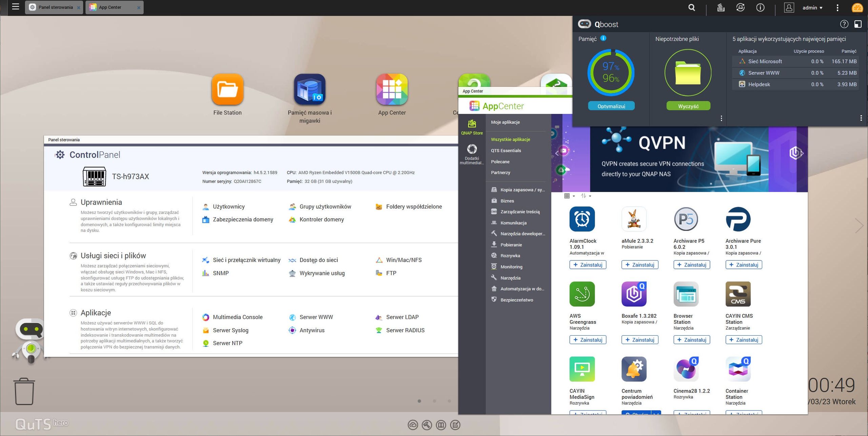868x436 pixels.
Task: Select Partnerzy category
Action: point(500,173)
